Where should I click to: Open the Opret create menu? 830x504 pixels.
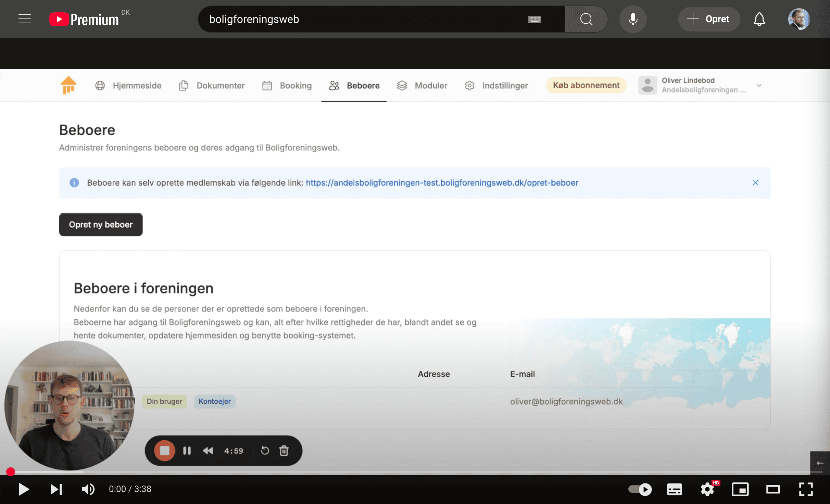(x=709, y=19)
